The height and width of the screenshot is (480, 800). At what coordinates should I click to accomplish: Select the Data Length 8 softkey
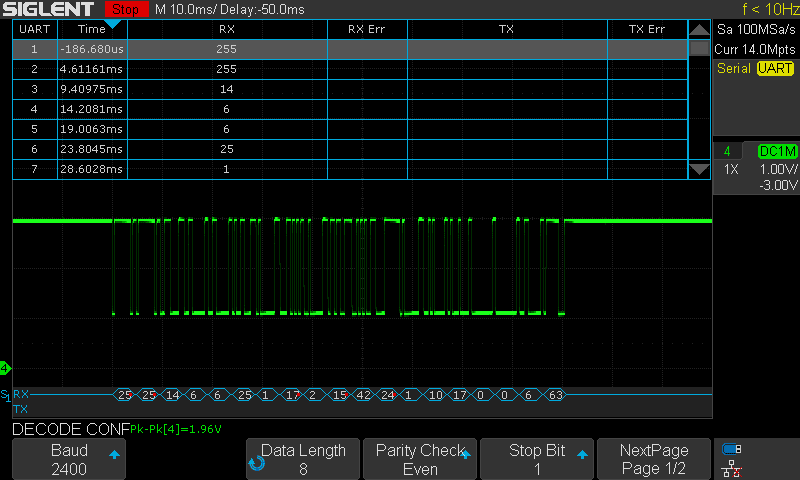pyautogui.click(x=303, y=459)
